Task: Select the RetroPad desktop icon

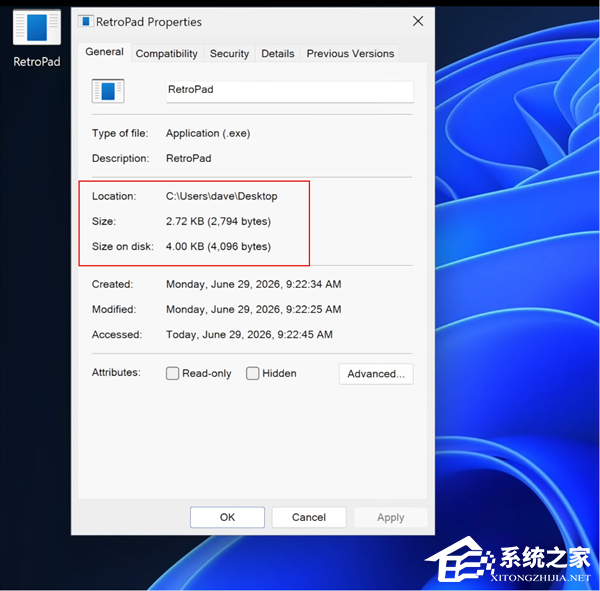Action: click(x=37, y=38)
